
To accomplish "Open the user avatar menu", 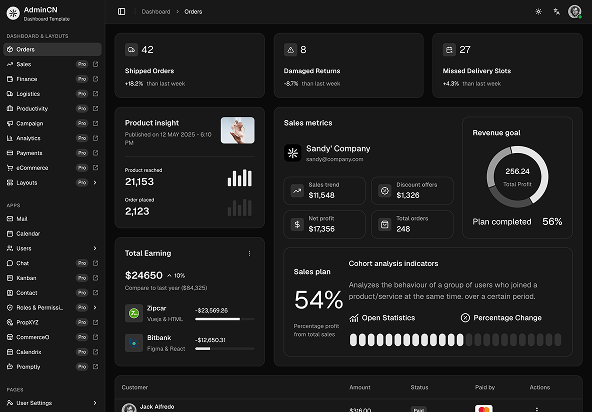I will (x=575, y=12).
